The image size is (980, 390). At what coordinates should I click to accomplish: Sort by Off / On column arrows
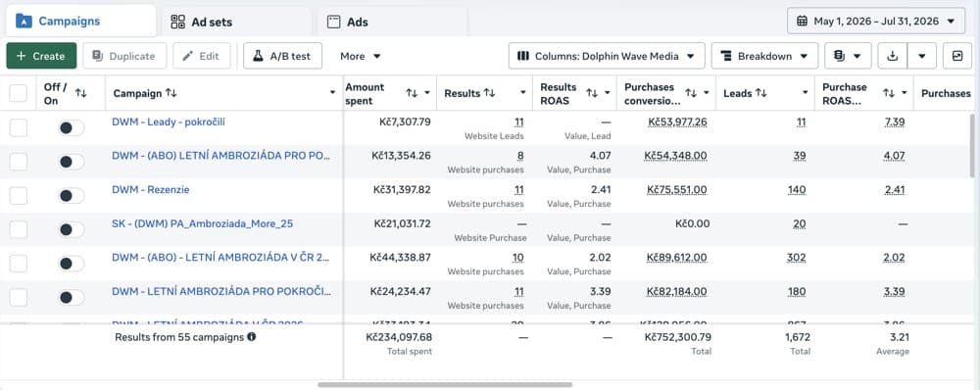click(80, 93)
